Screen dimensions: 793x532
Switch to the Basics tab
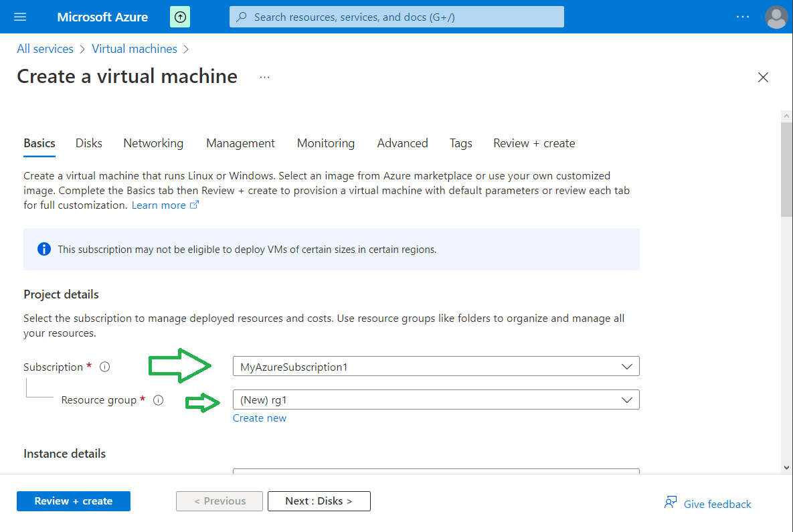coord(39,143)
